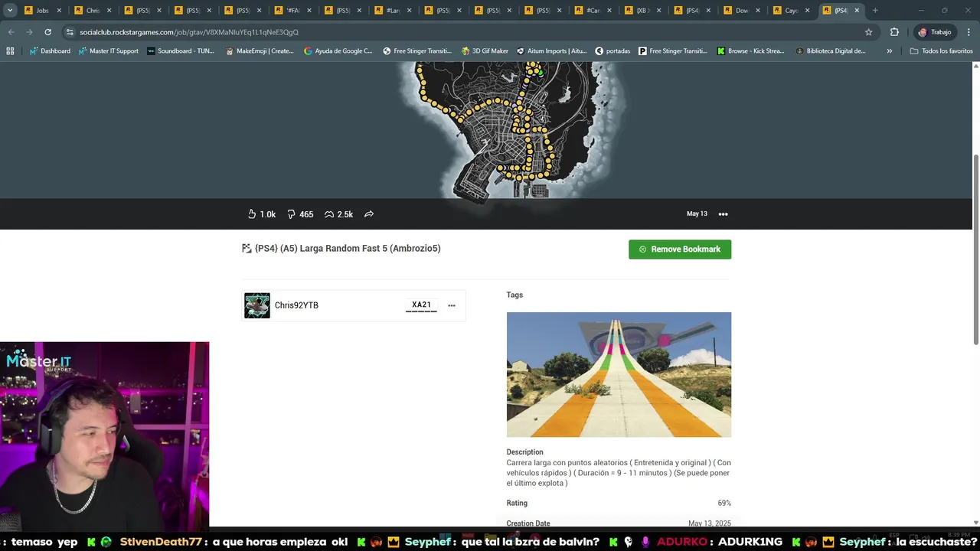Click the share arrow icon
Viewport: 980px width, 551px height.
(x=369, y=214)
